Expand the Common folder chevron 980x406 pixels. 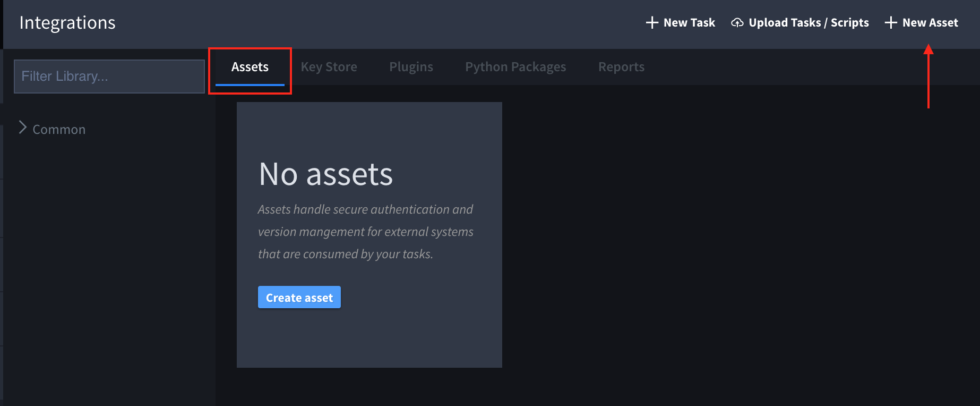[22, 128]
